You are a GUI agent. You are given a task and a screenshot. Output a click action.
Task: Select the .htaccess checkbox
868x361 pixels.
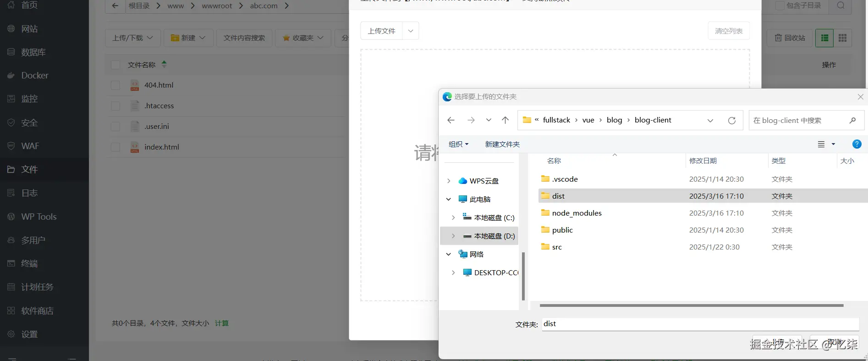click(x=115, y=106)
